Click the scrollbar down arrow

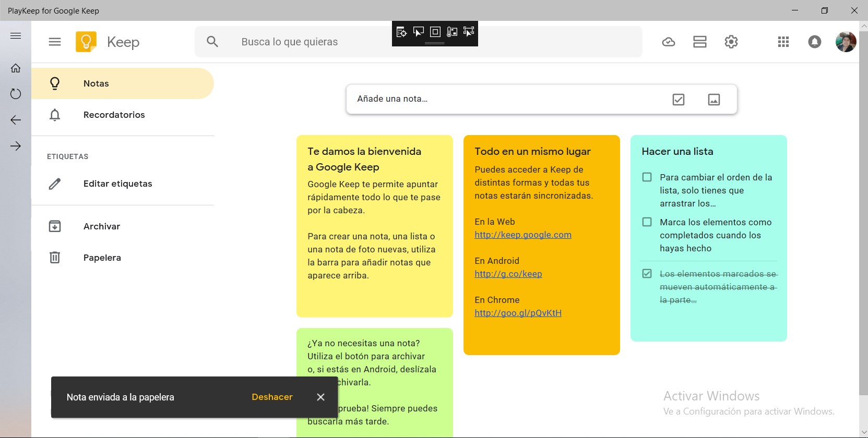pos(863,433)
